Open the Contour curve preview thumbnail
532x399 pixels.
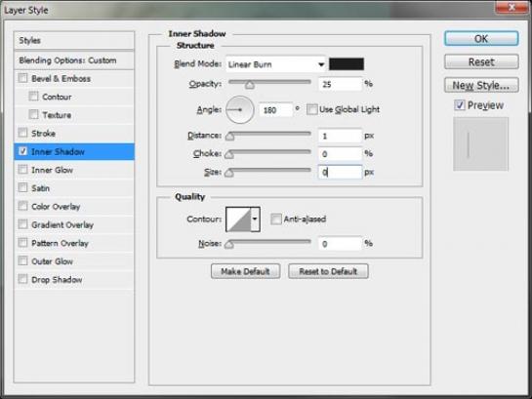pos(239,219)
